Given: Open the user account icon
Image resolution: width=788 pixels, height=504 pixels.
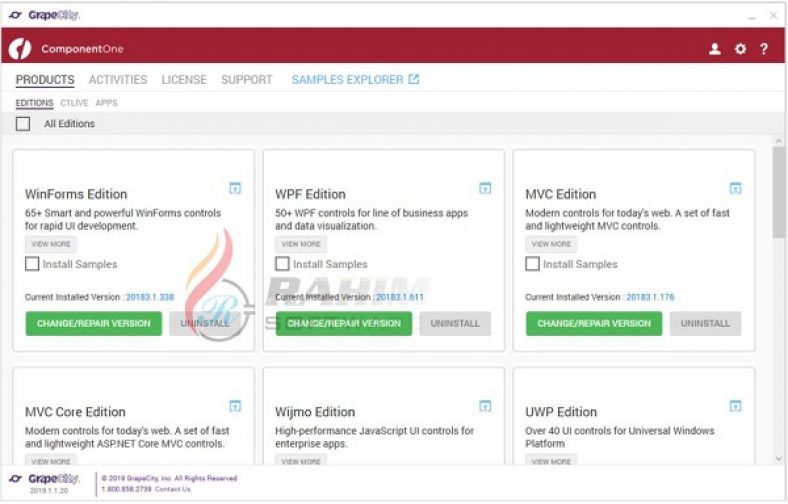Looking at the screenshot, I should tap(715, 49).
